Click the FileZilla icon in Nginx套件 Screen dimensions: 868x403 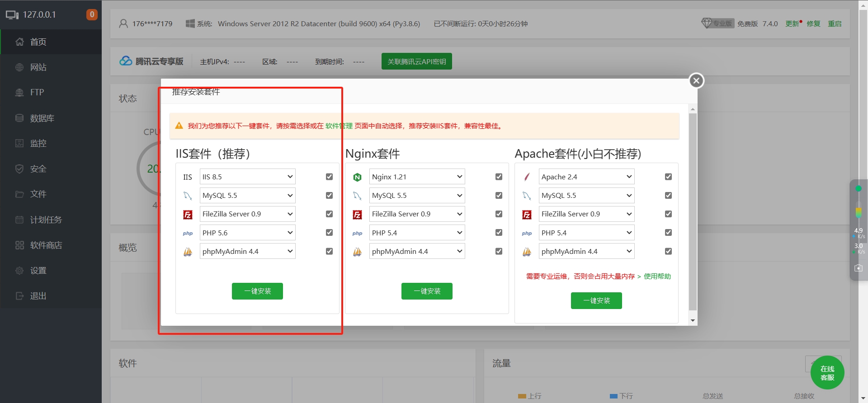point(357,215)
